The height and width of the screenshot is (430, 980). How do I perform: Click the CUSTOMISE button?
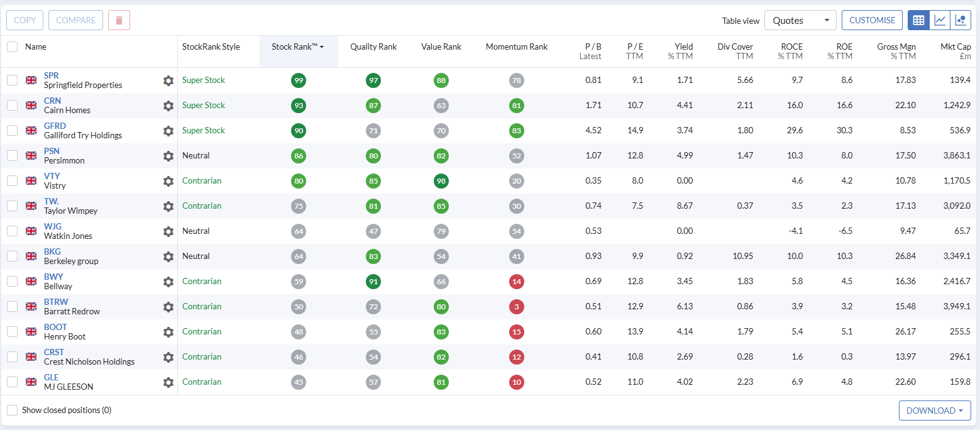point(872,20)
